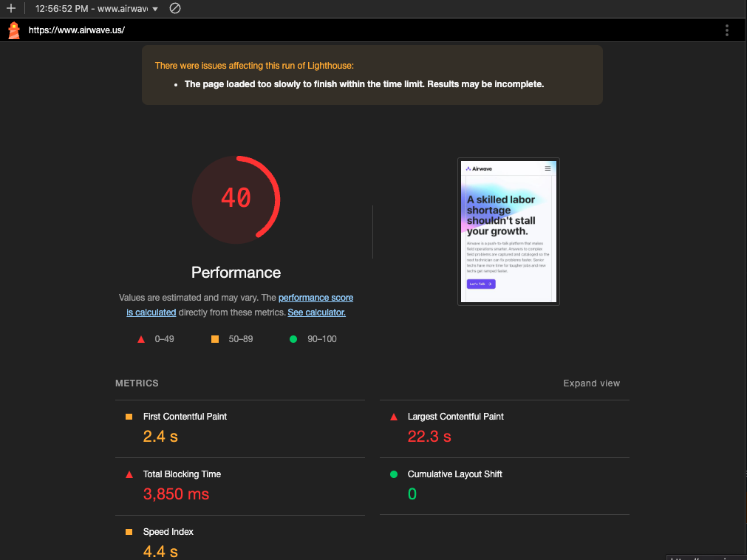Click the orange square beside First Contentful Paint
This screenshot has height=560, width=747.
(x=129, y=417)
